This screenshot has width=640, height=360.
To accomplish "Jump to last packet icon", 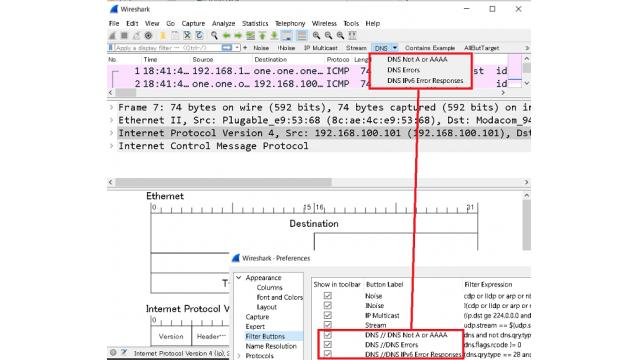I will pyautogui.click(x=274, y=36).
